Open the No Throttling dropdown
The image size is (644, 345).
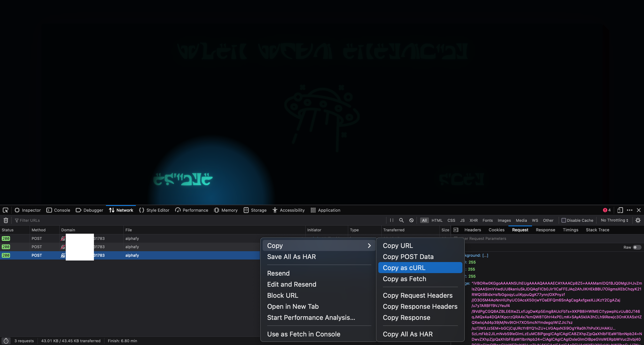click(x=614, y=220)
